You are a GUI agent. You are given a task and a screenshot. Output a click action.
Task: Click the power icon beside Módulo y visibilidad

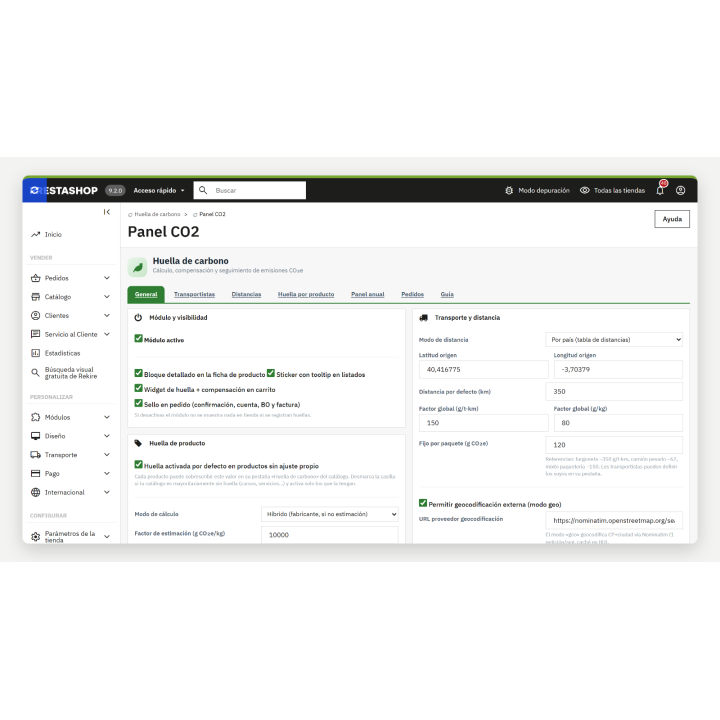[138, 317]
